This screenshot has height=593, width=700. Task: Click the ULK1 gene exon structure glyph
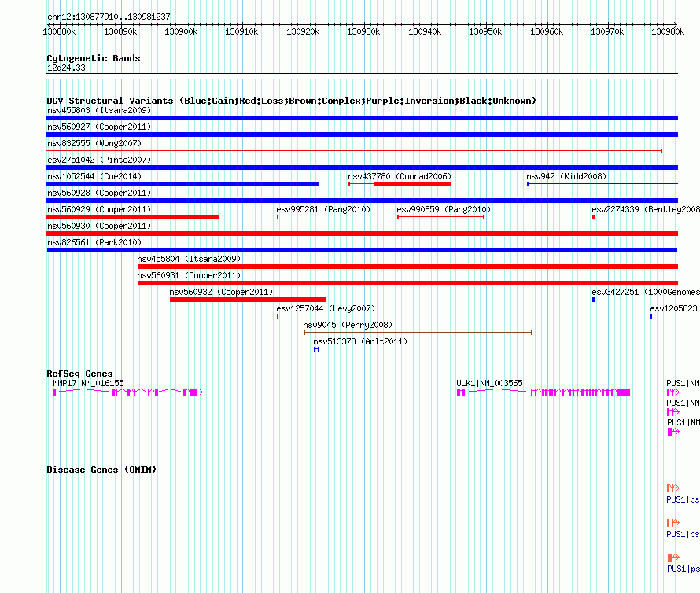(543, 392)
